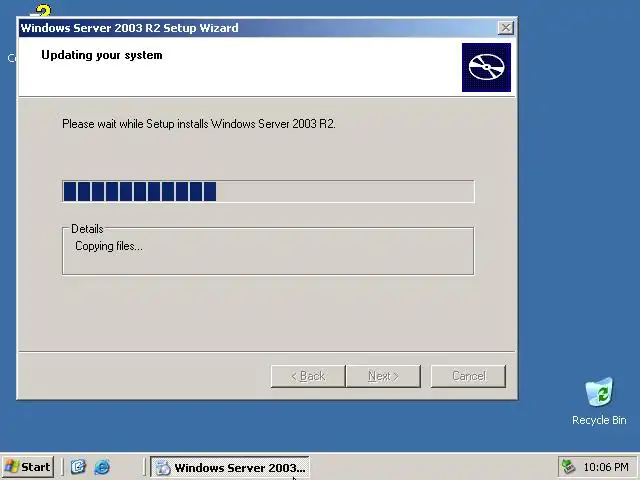Open the Recycle Bin desktop icon

click(x=599, y=392)
